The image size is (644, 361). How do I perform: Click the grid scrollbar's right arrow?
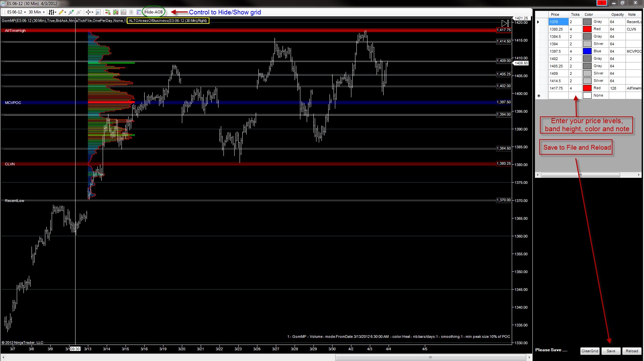pos(639,175)
